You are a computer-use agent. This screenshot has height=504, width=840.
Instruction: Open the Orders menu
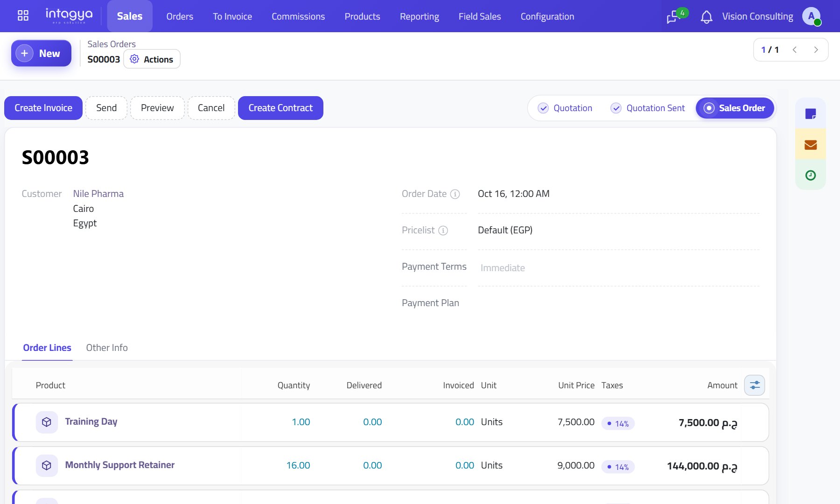click(180, 16)
